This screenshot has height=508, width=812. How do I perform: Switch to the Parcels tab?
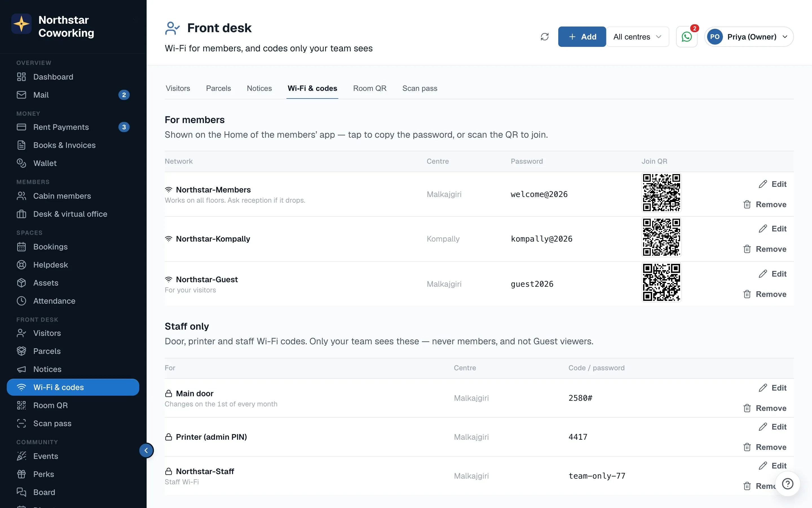(219, 88)
